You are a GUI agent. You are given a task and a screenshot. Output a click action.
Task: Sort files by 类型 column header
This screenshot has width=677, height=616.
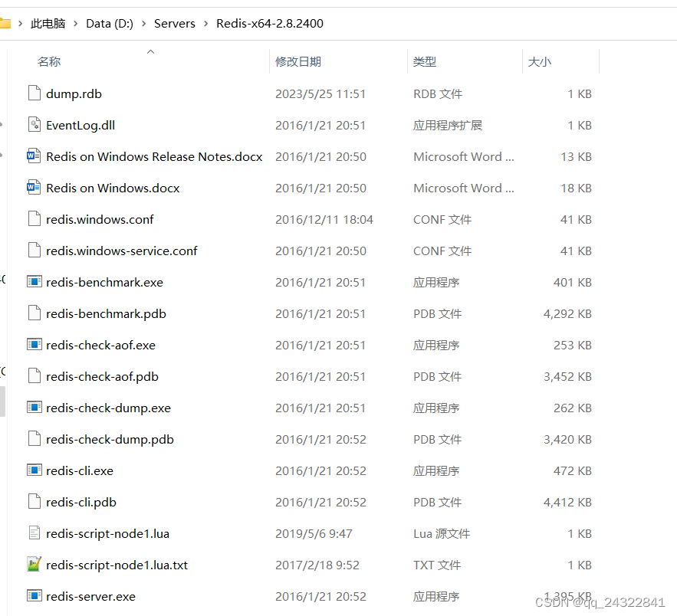coord(425,61)
